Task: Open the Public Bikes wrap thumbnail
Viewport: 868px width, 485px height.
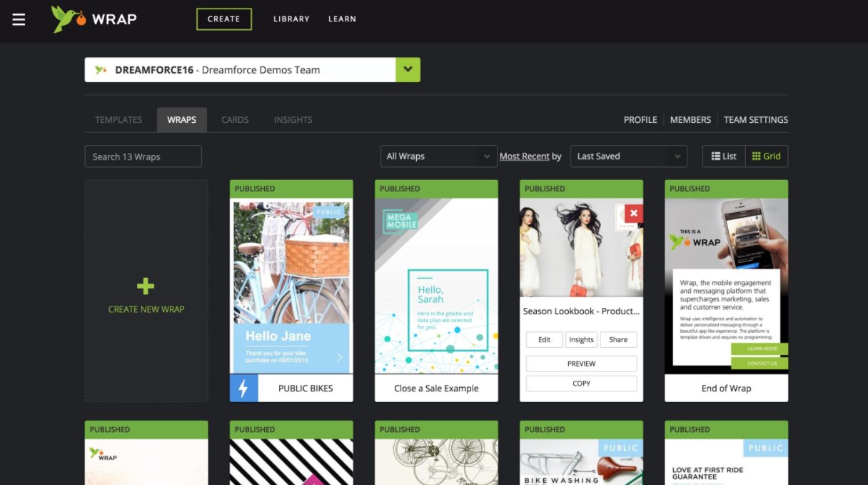Action: pos(291,286)
